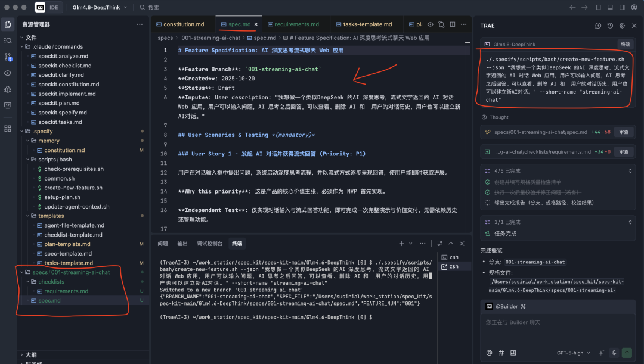Open Glm4.6-DeepThink project dropdown in title bar

pyautogui.click(x=100, y=7)
